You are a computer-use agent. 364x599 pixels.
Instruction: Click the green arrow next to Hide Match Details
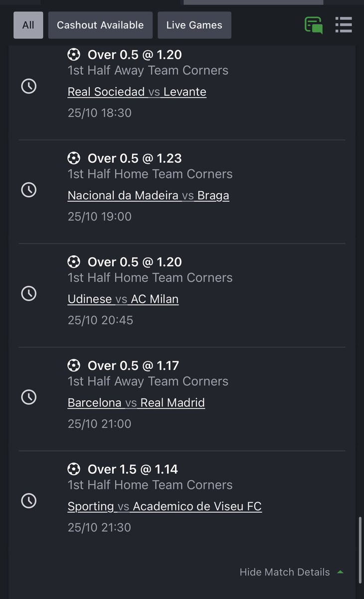pos(340,572)
